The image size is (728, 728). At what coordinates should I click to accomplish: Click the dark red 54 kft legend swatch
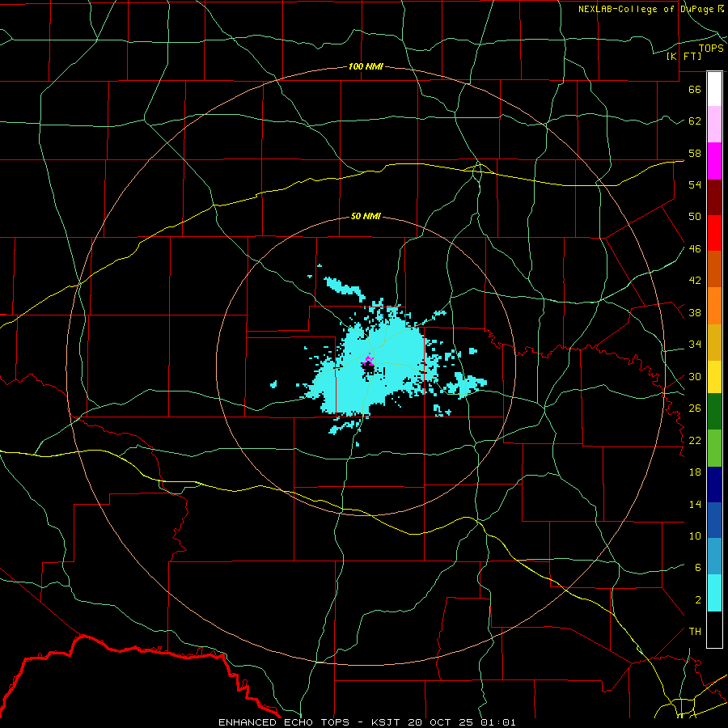[714, 197]
